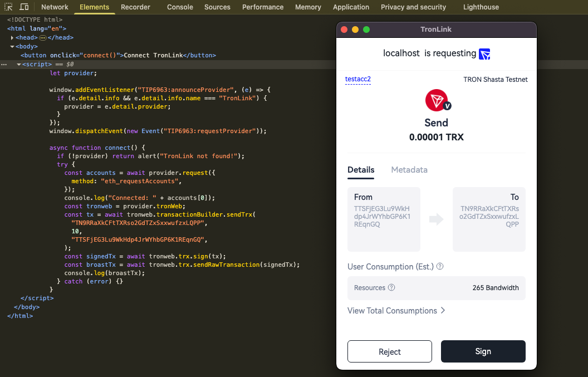Minimize the TronLink popup with the yellow button
588x377 pixels.
point(355,30)
